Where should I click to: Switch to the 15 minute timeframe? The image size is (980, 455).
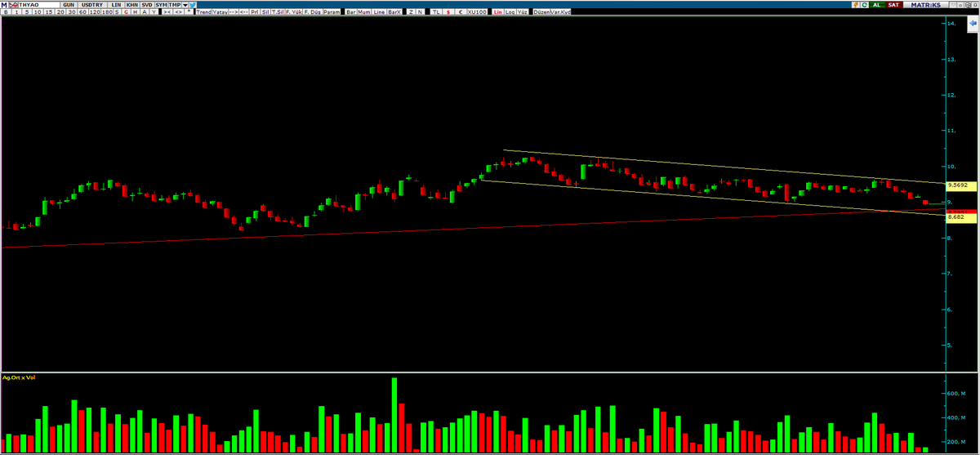point(49,12)
